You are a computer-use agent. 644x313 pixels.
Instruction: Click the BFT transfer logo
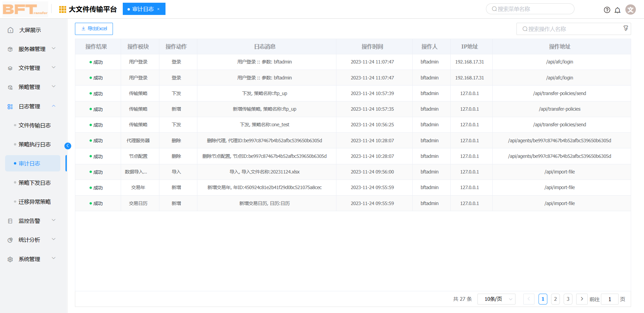25,9
